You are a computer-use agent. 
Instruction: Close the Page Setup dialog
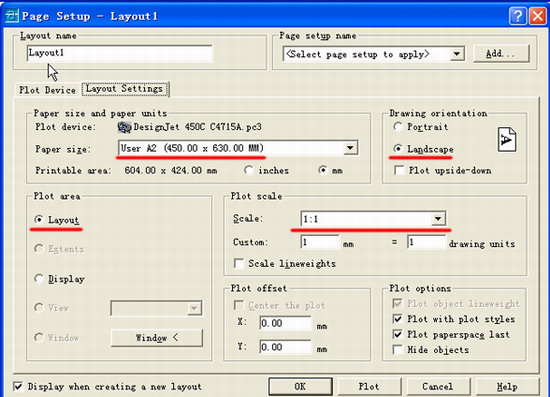(537, 16)
